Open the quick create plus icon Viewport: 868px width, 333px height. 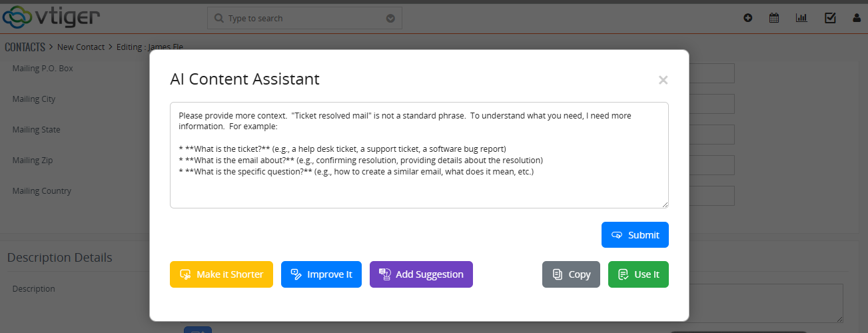pos(748,18)
